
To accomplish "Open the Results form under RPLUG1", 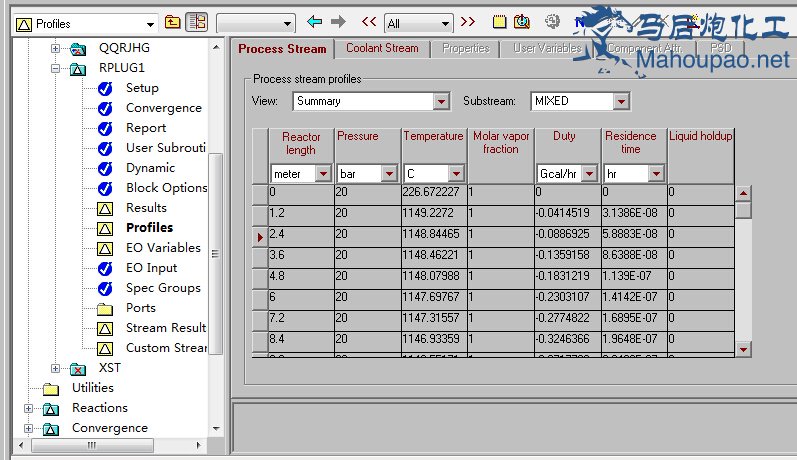I will pos(146,208).
